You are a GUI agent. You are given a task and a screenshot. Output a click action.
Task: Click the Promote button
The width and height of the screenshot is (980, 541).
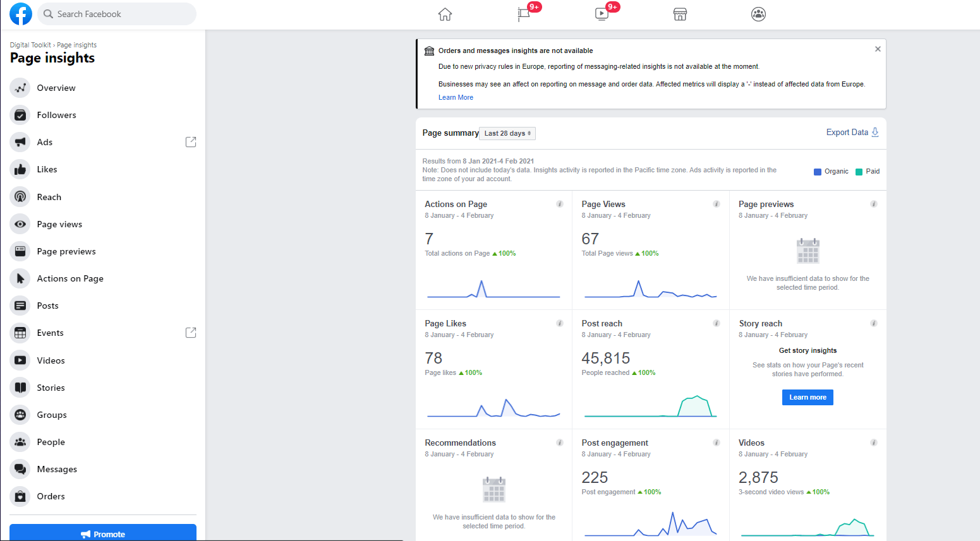tap(102, 533)
